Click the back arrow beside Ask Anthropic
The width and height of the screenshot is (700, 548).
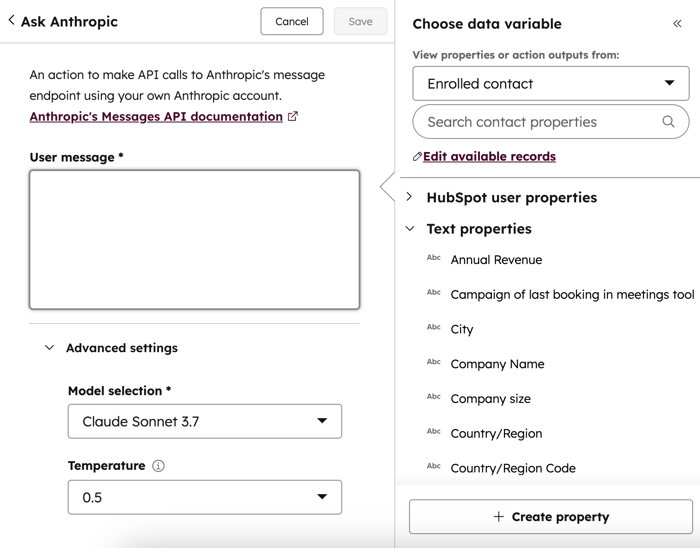tap(11, 21)
